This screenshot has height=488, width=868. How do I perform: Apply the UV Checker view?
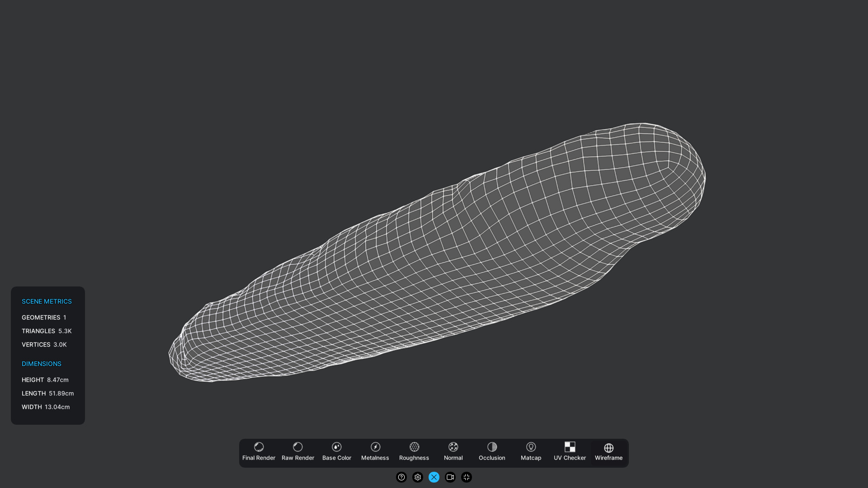(x=570, y=452)
